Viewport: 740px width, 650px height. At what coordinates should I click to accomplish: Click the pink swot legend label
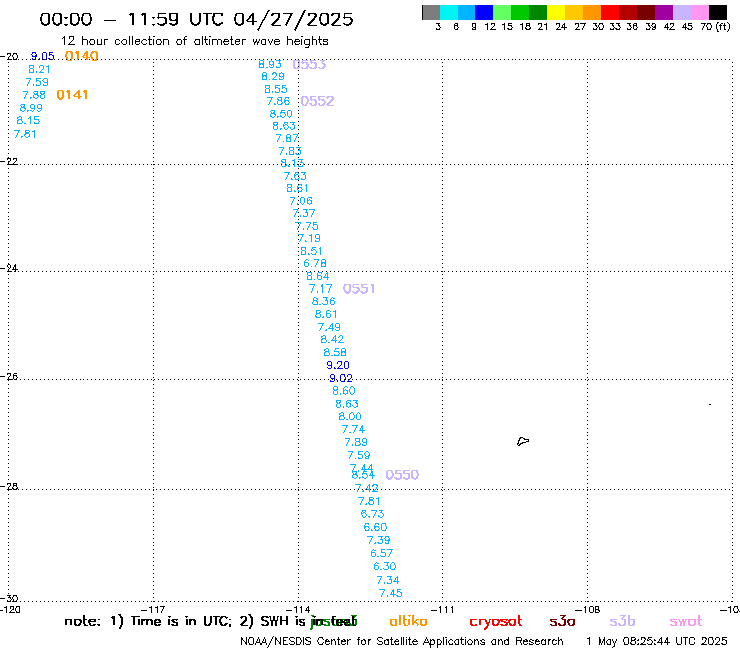[686, 622]
